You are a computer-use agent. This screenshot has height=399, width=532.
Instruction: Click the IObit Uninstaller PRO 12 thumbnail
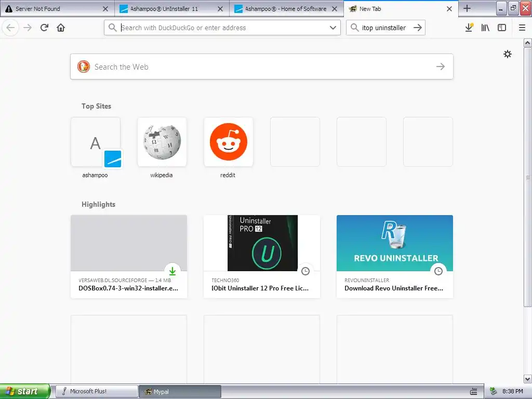[x=262, y=243]
